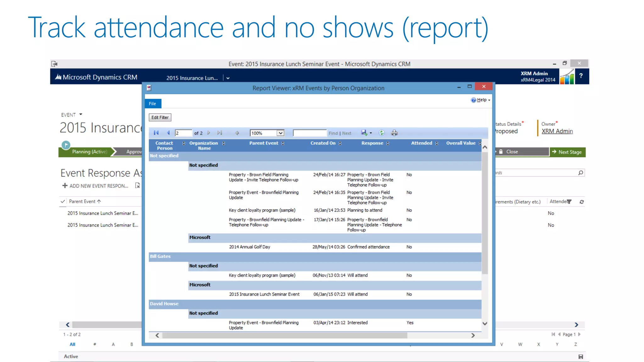Image resolution: width=644 pixels, height=362 pixels.
Task: Click report scroll right arrow
Action: pos(473,335)
